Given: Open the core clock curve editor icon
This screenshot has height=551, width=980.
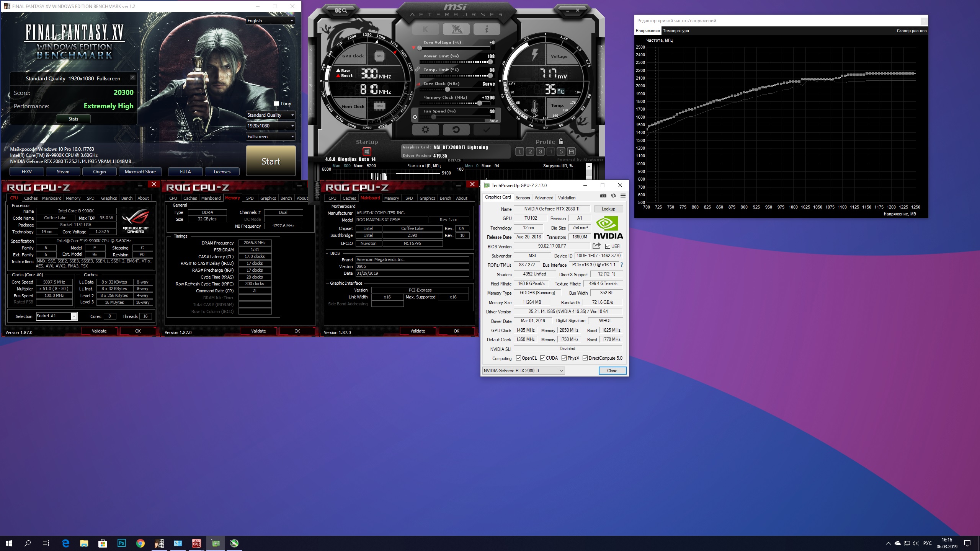Looking at the screenshot, I should click(x=418, y=84).
